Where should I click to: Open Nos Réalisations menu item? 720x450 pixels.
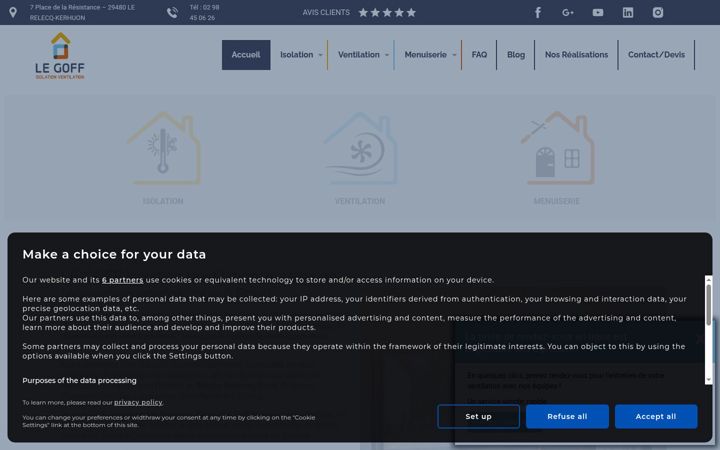point(576,55)
